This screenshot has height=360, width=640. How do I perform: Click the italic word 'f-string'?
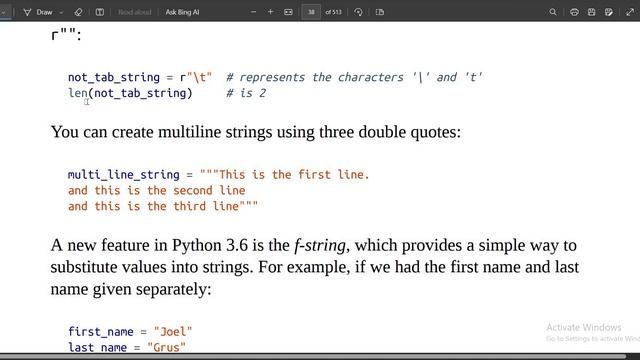tap(320, 245)
